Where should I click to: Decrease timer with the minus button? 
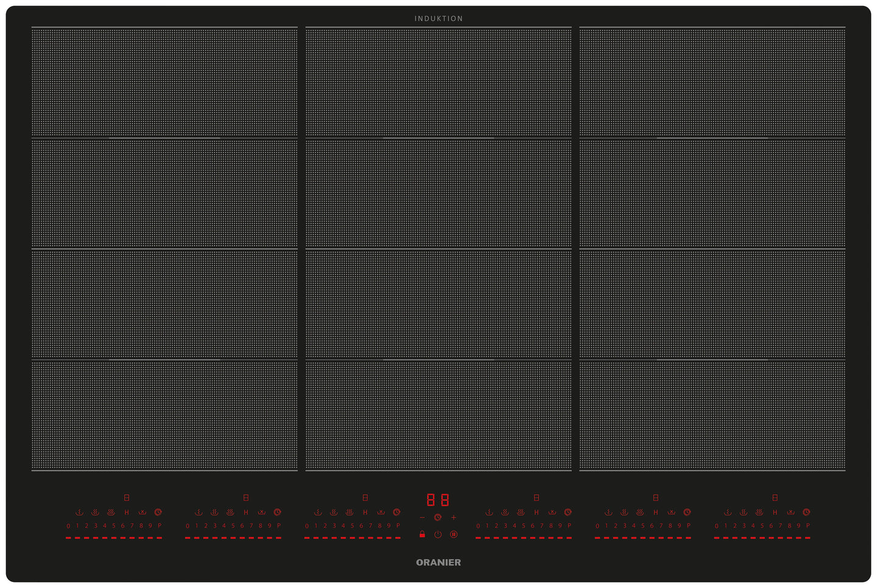(422, 517)
